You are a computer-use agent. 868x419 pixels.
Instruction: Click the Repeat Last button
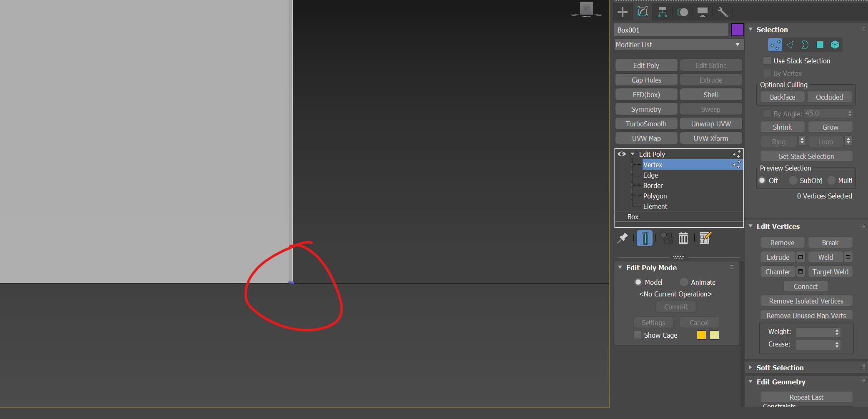[x=806, y=397]
